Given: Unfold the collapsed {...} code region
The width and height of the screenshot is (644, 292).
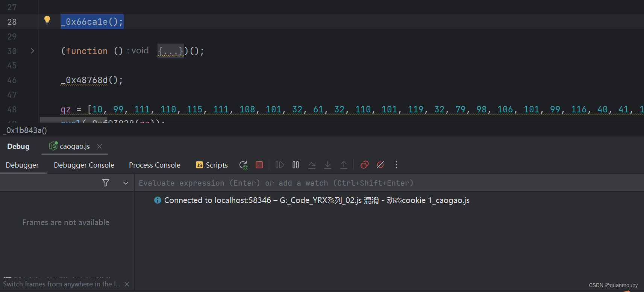Looking at the screenshot, I should (x=171, y=51).
